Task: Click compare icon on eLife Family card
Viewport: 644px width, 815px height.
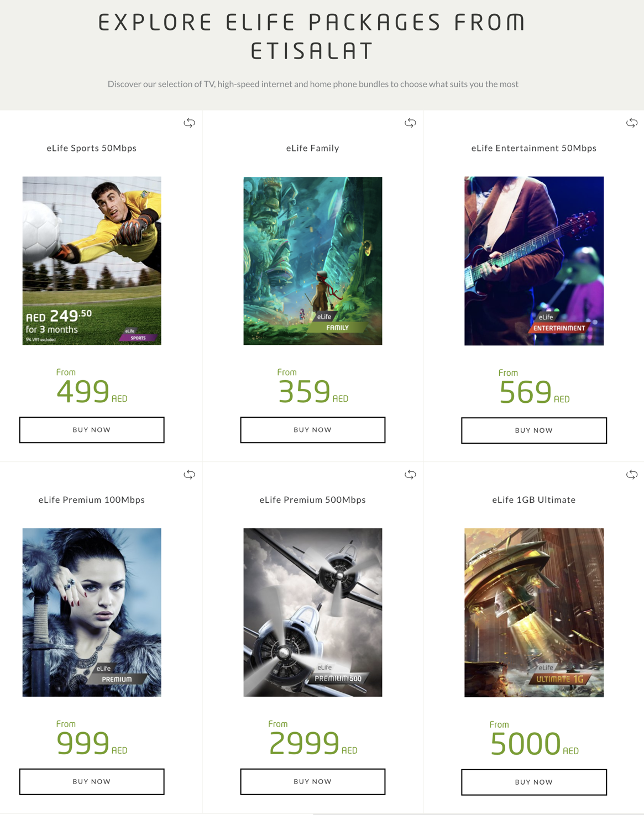Action: pos(410,123)
